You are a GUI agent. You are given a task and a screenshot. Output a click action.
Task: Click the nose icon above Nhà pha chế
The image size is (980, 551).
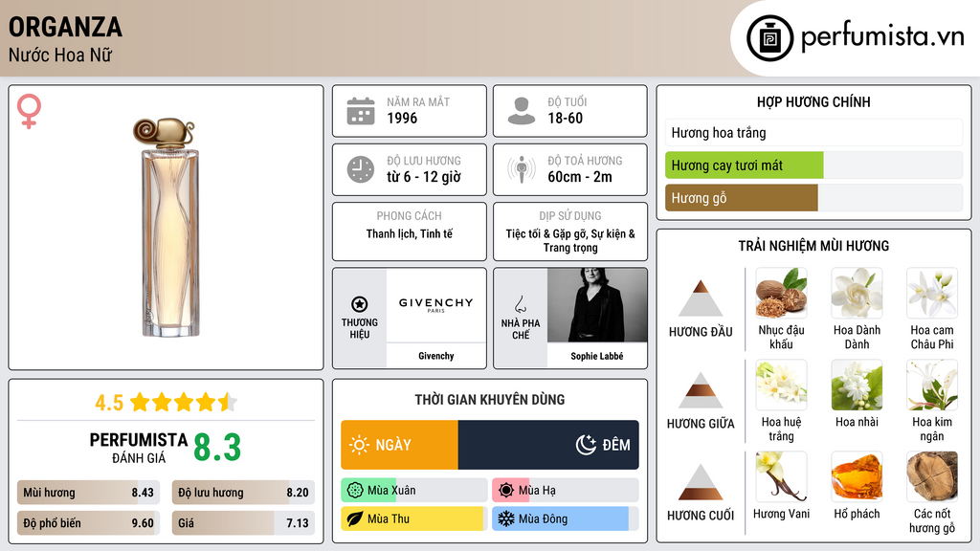coord(520,304)
